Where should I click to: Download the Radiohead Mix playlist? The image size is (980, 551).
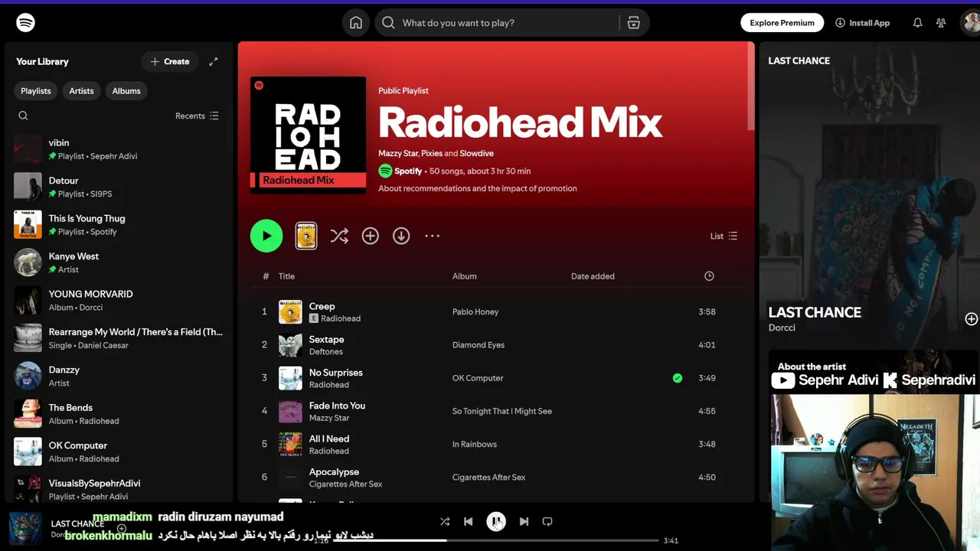[x=401, y=236]
